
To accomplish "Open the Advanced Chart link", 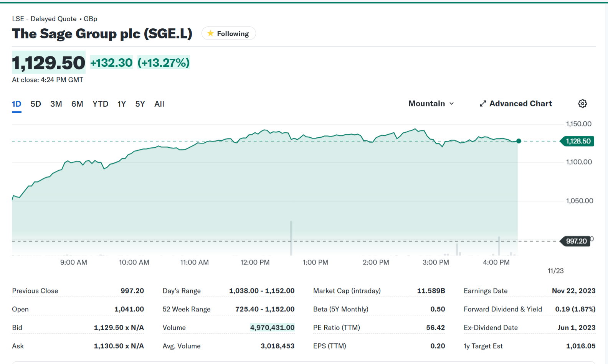I will pyautogui.click(x=516, y=104).
